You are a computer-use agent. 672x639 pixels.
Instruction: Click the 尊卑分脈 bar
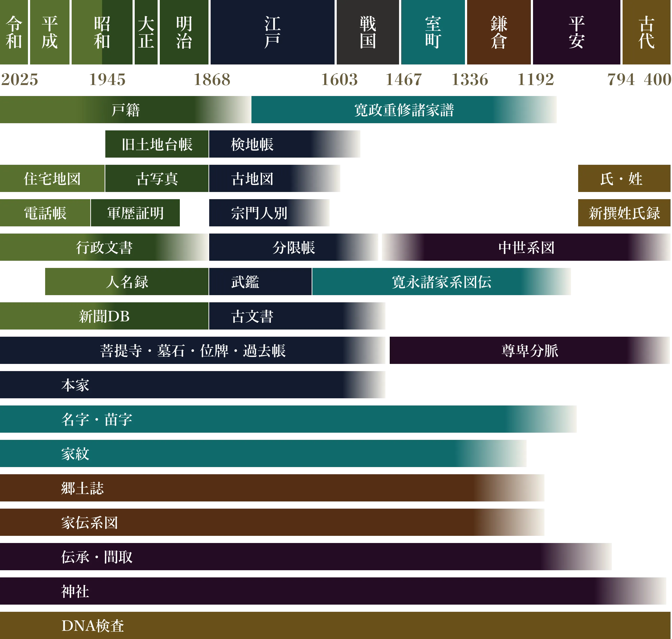tap(530, 351)
